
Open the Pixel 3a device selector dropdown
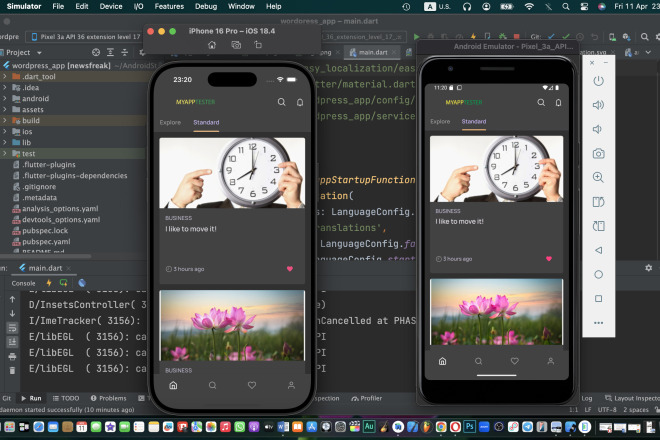(x=85, y=37)
